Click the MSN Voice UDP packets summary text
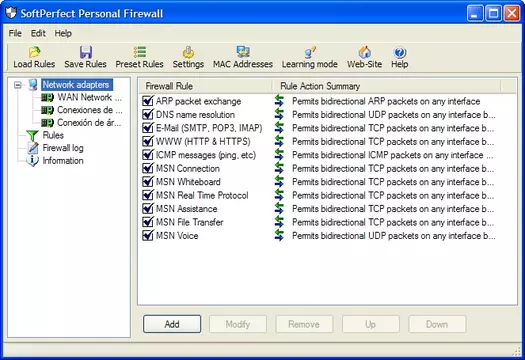525x360 pixels. [x=394, y=236]
